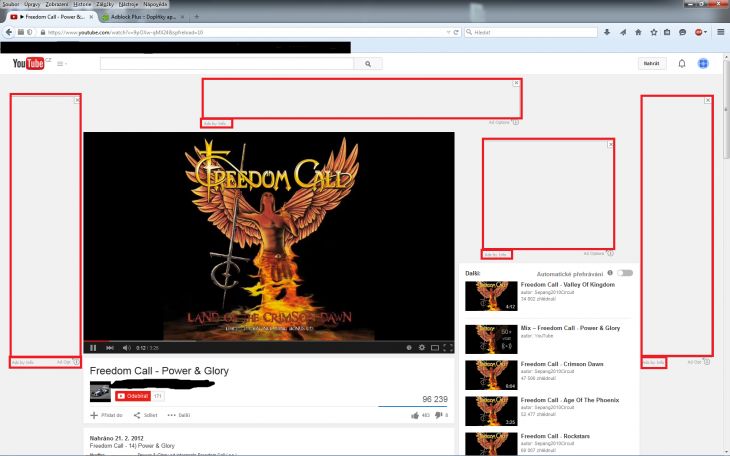Click the YouTube search magnifier button
The height and width of the screenshot is (456, 730).
point(368,64)
